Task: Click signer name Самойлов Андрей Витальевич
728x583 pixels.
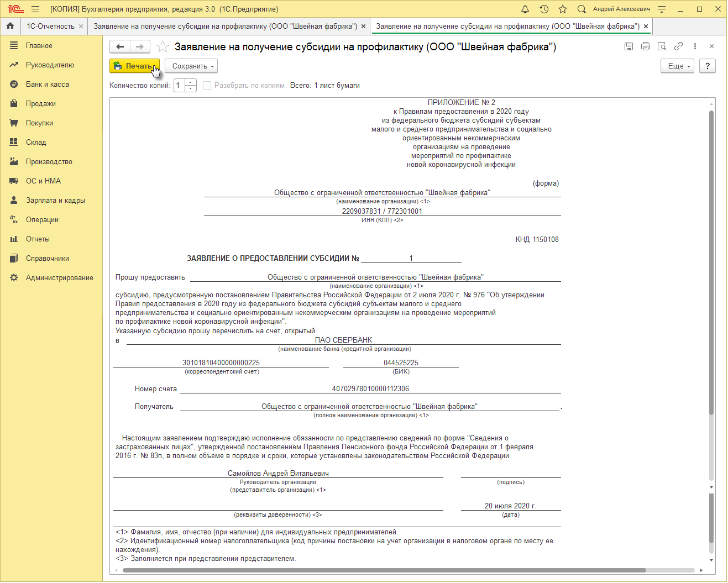Action: [278, 473]
